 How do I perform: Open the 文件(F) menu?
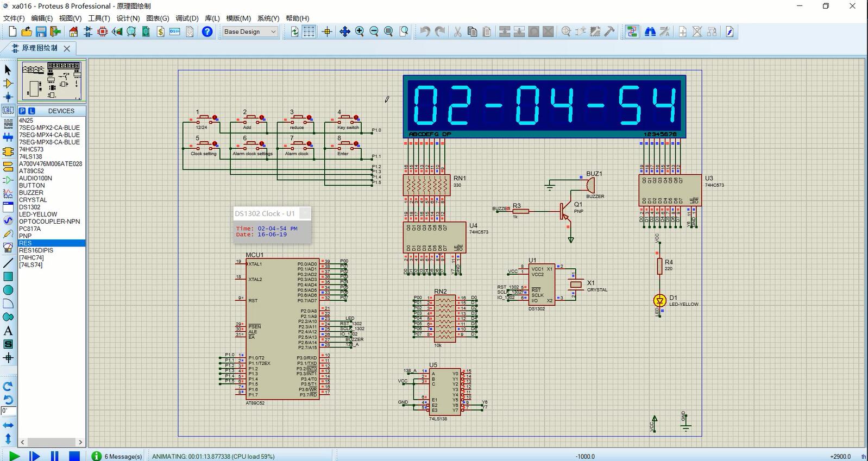point(14,18)
